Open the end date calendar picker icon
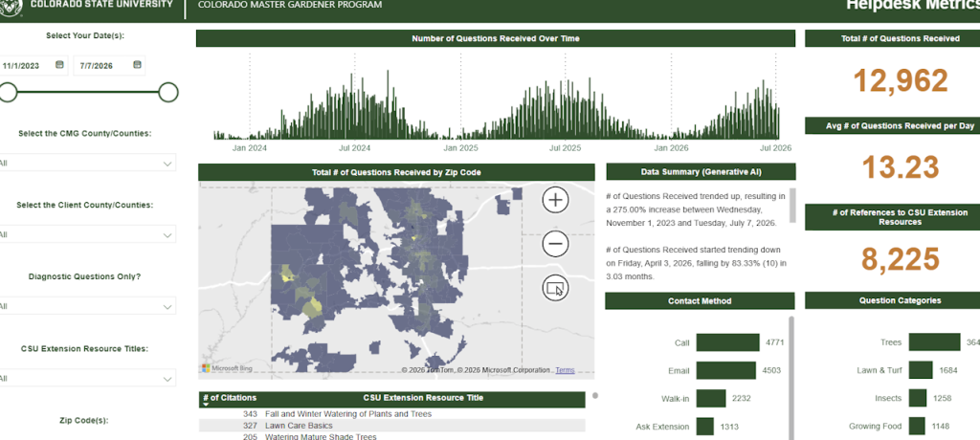 point(137,64)
